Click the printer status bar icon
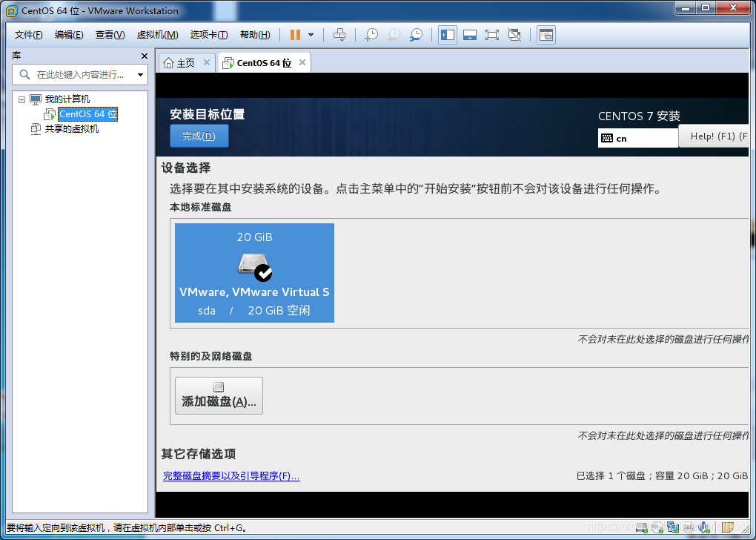 click(689, 528)
